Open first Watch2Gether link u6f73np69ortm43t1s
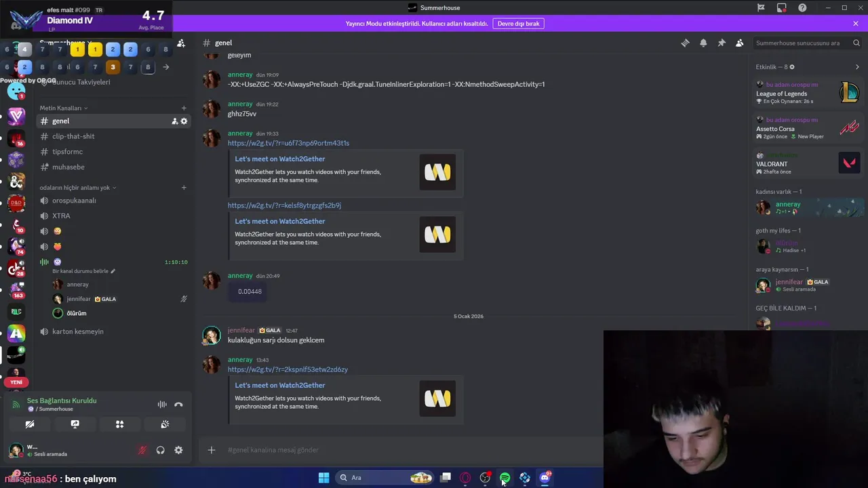Viewport: 868px width, 488px height. pyautogui.click(x=288, y=143)
